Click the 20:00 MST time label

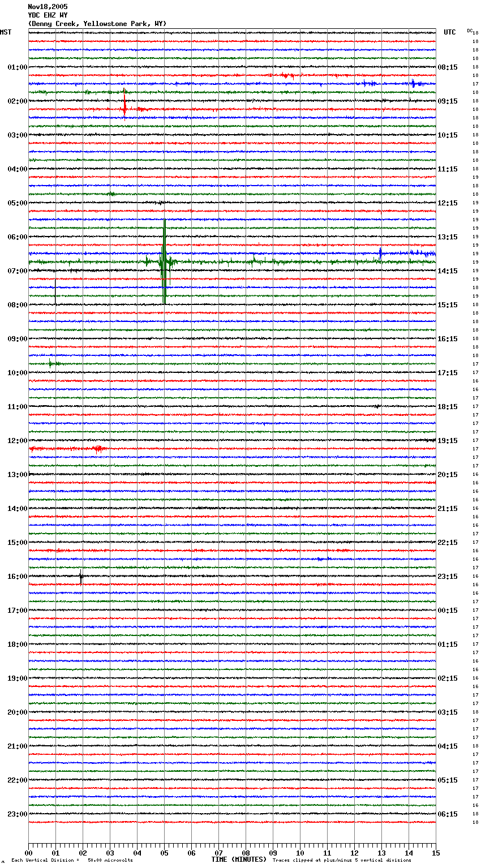point(18,712)
